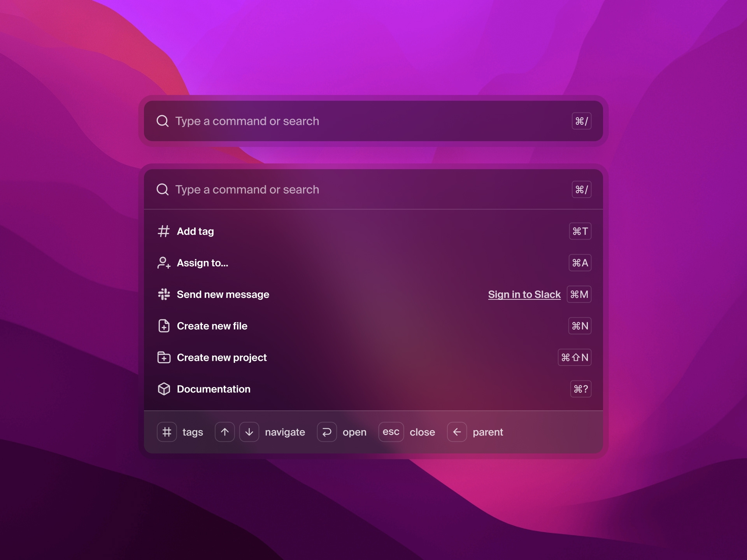Select the Documentation cube icon

click(164, 389)
